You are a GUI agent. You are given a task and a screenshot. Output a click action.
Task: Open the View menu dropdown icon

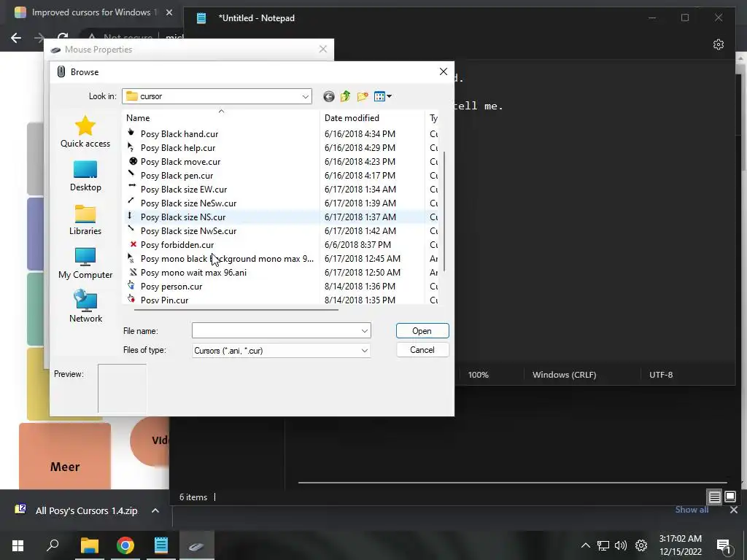382,97
